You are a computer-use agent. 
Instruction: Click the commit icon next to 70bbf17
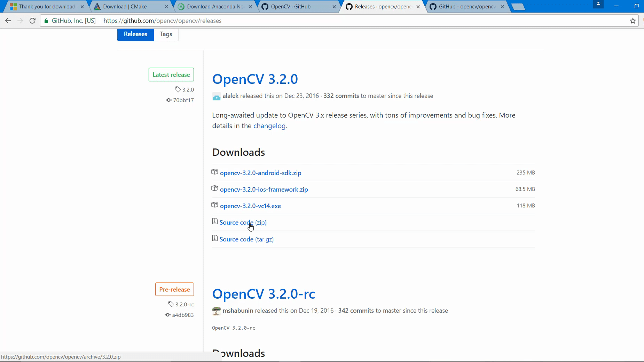168,100
